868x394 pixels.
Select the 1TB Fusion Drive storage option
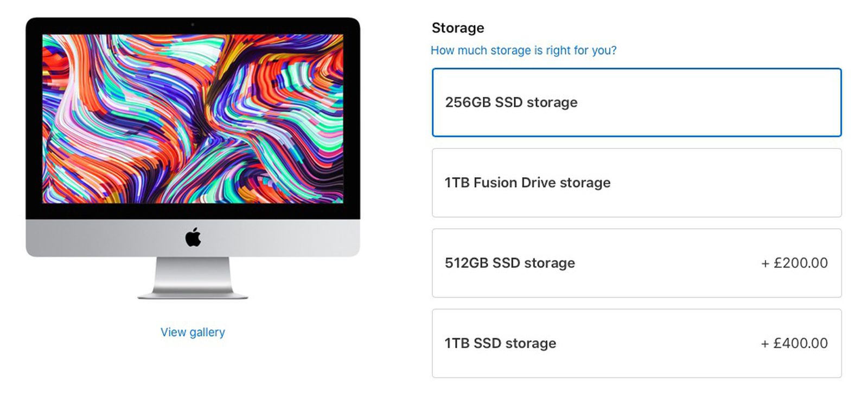pos(635,183)
